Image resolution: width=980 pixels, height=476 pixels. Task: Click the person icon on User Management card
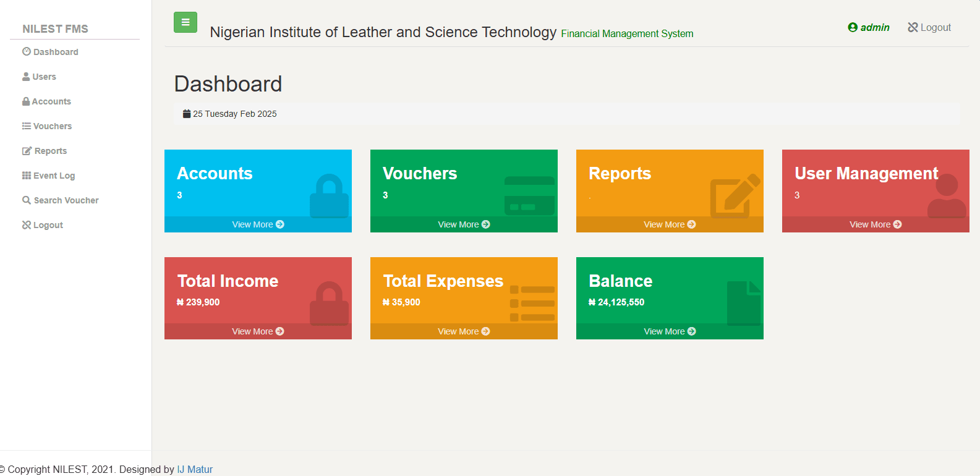[947, 196]
